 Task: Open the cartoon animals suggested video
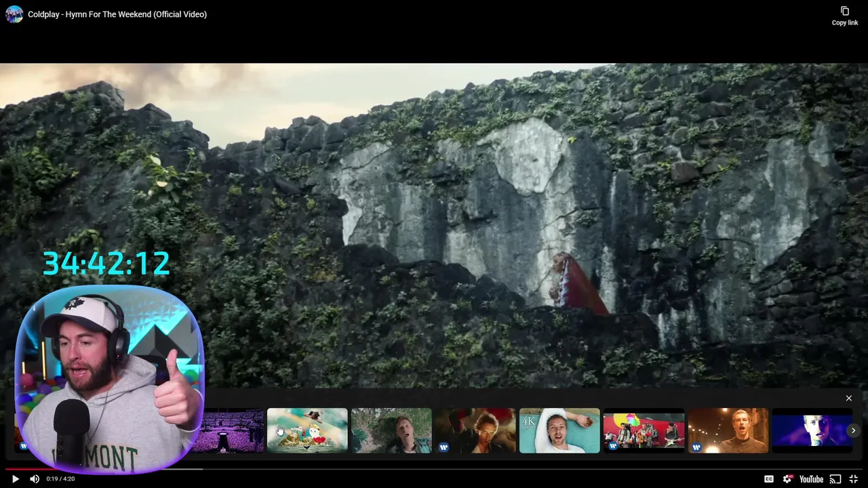coord(307,430)
